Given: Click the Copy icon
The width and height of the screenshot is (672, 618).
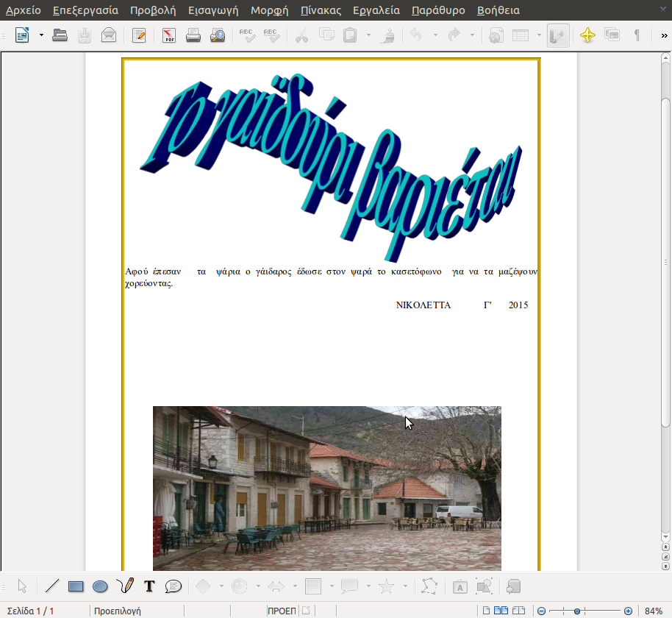Looking at the screenshot, I should [326, 35].
